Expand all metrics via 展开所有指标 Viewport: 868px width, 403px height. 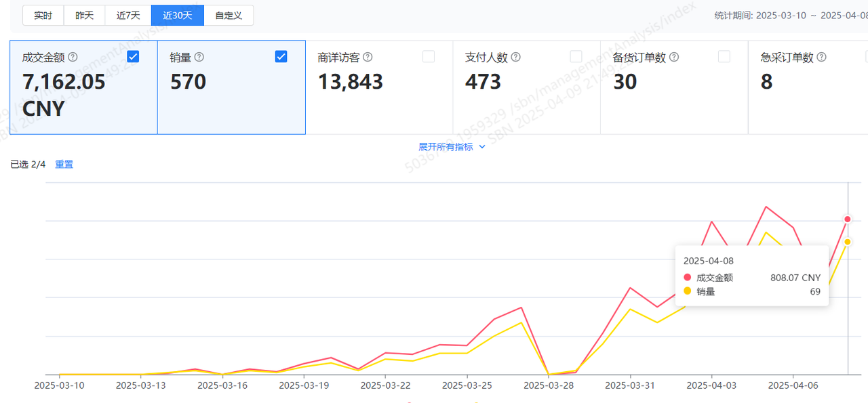point(446,147)
